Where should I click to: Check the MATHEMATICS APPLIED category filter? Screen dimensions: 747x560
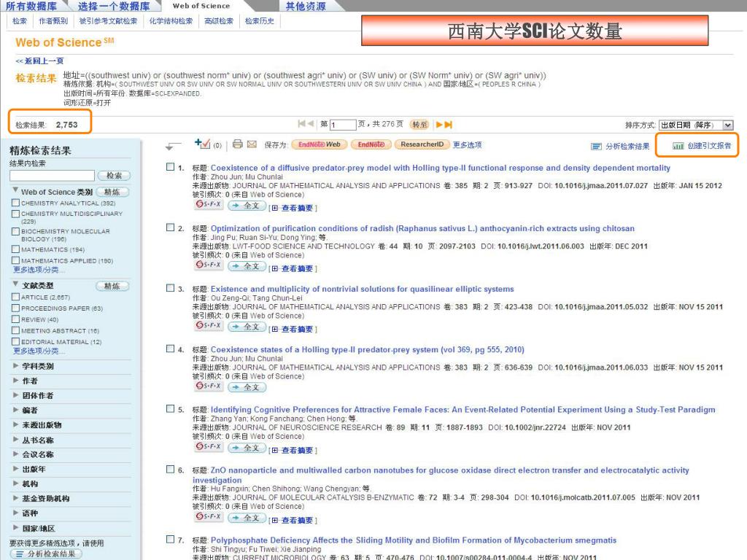click(x=16, y=260)
